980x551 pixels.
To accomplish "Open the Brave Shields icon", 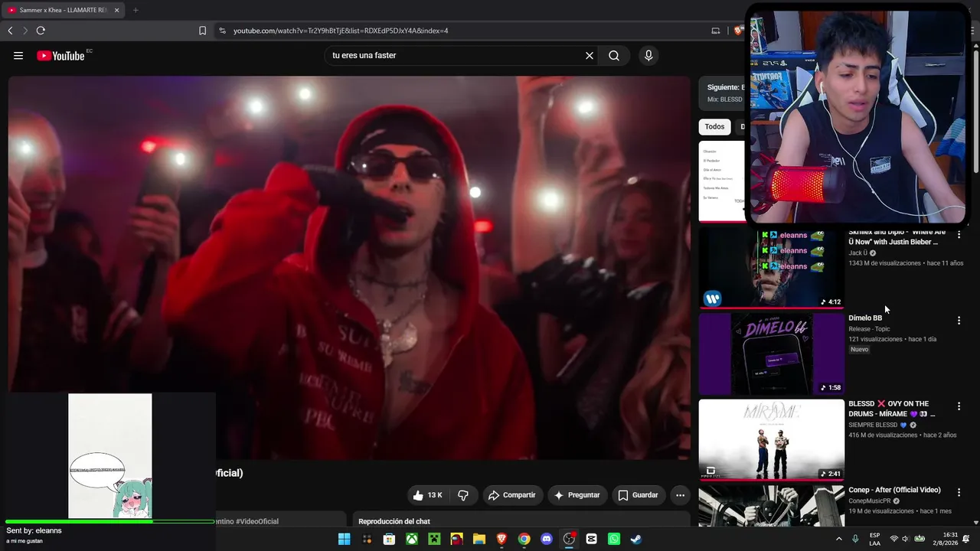I will [738, 31].
